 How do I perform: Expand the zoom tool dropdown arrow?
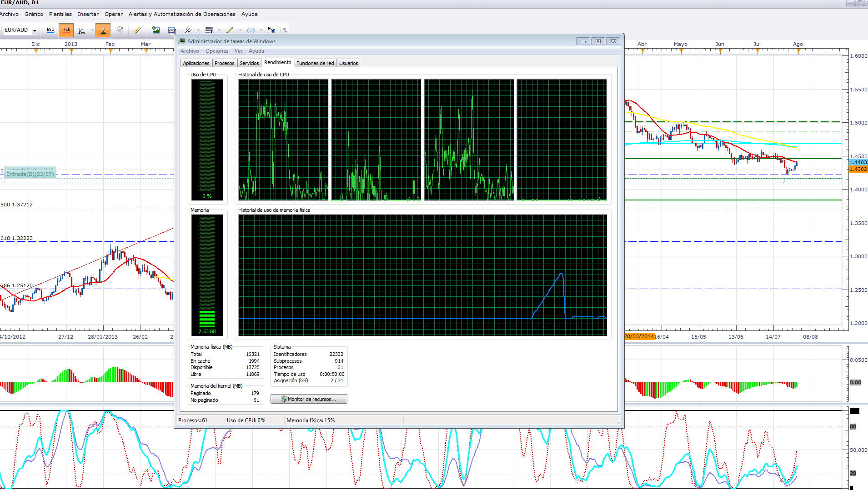coord(92,30)
